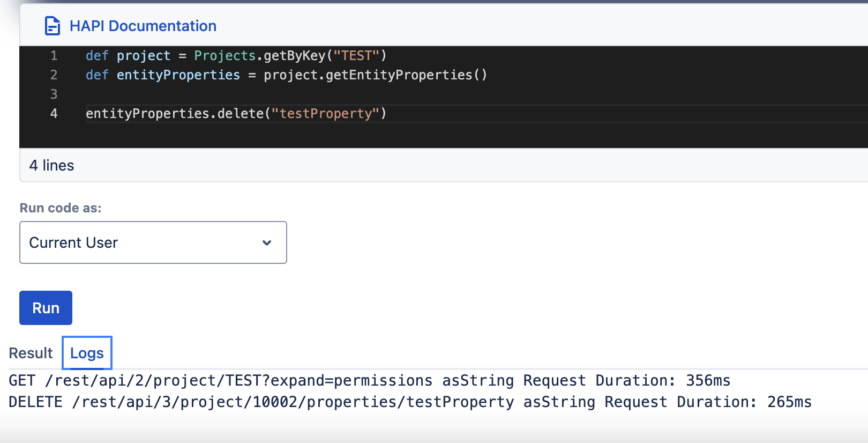The image size is (868, 443).
Task: Switch to the Result tab
Action: [31, 353]
